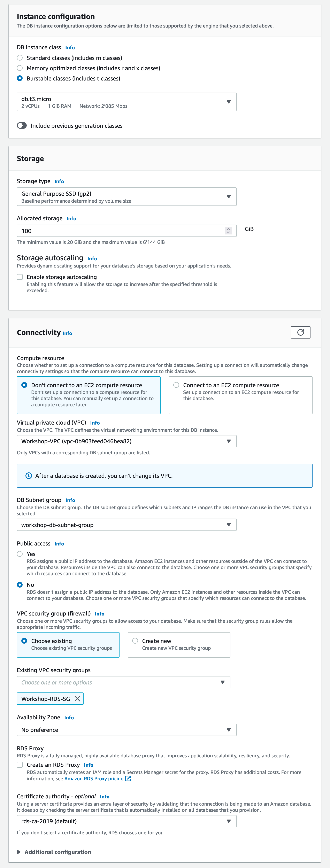
Task: Open the Info link next to Storage autoscaling
Action: coord(92,258)
